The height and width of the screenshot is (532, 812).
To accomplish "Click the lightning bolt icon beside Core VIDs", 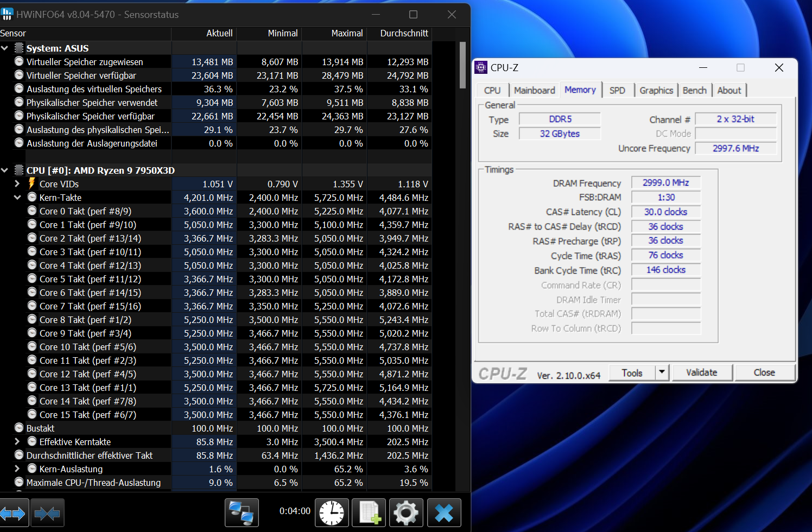I will pyautogui.click(x=32, y=183).
